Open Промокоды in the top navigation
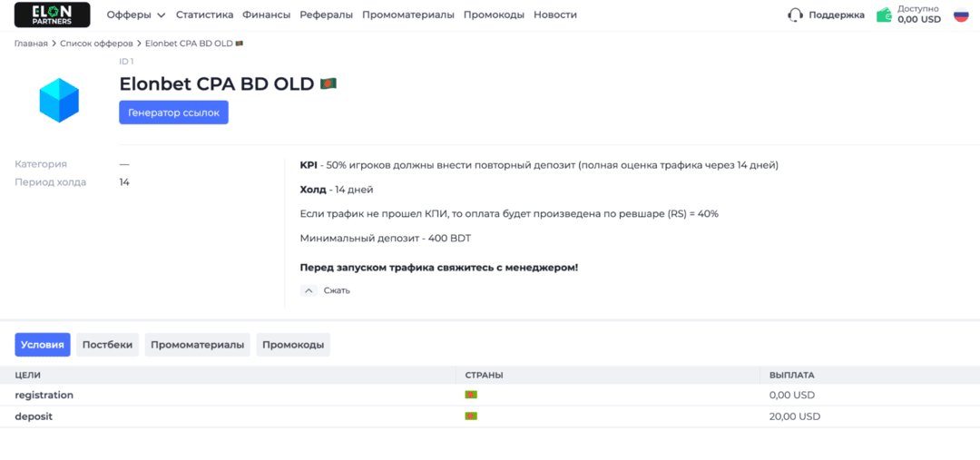980x460 pixels. click(x=494, y=15)
